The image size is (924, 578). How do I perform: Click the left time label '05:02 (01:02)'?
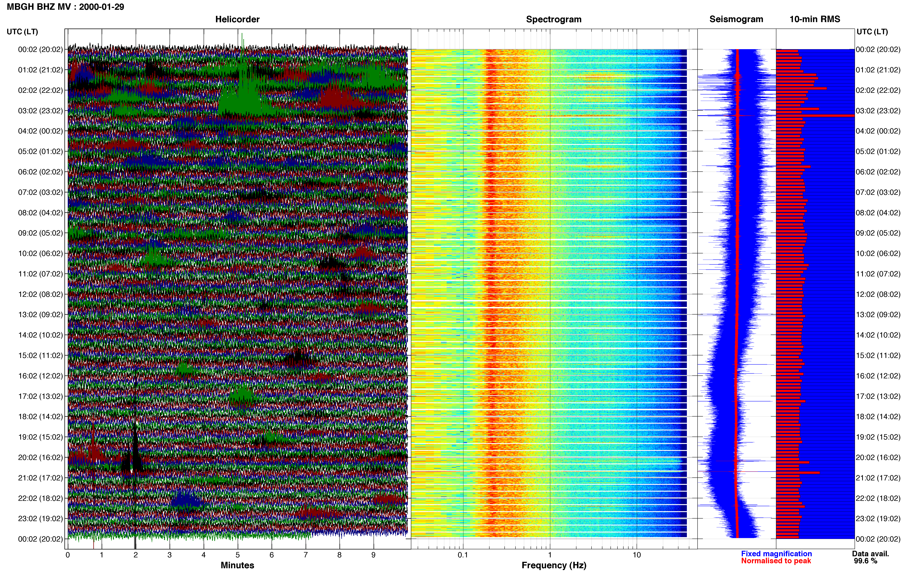click(x=41, y=151)
